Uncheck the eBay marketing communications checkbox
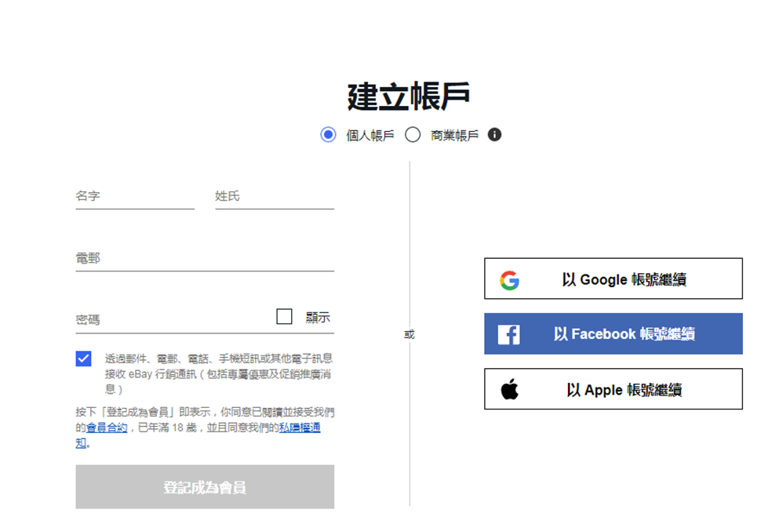 84,359
